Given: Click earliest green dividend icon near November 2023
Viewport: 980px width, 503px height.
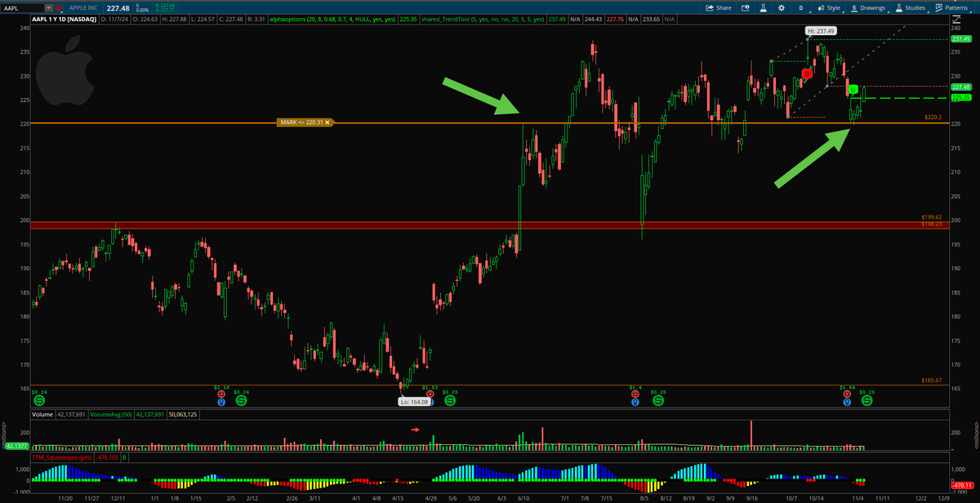Looking at the screenshot, I should 38,401.
